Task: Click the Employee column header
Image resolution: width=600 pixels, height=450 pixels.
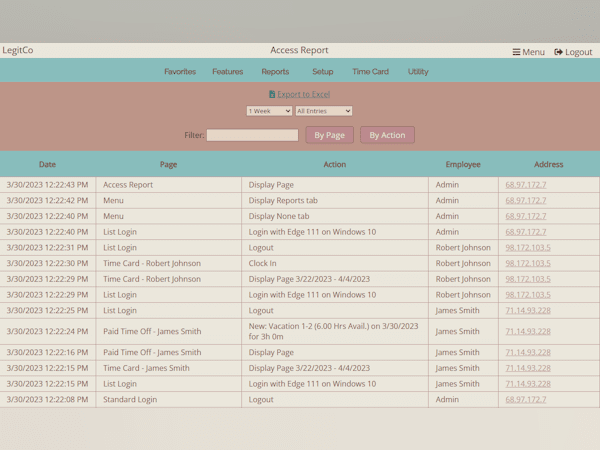Action: click(463, 165)
